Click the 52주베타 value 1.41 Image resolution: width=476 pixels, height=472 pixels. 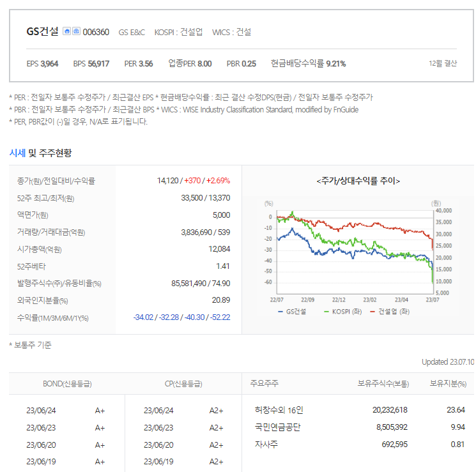pyautogui.click(x=223, y=266)
